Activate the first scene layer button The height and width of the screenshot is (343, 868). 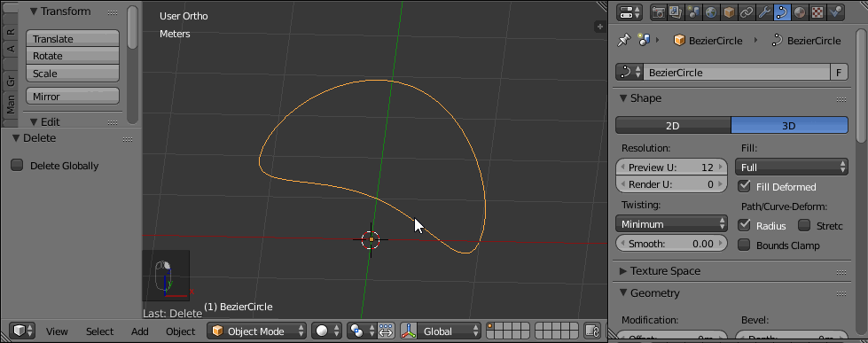click(491, 327)
